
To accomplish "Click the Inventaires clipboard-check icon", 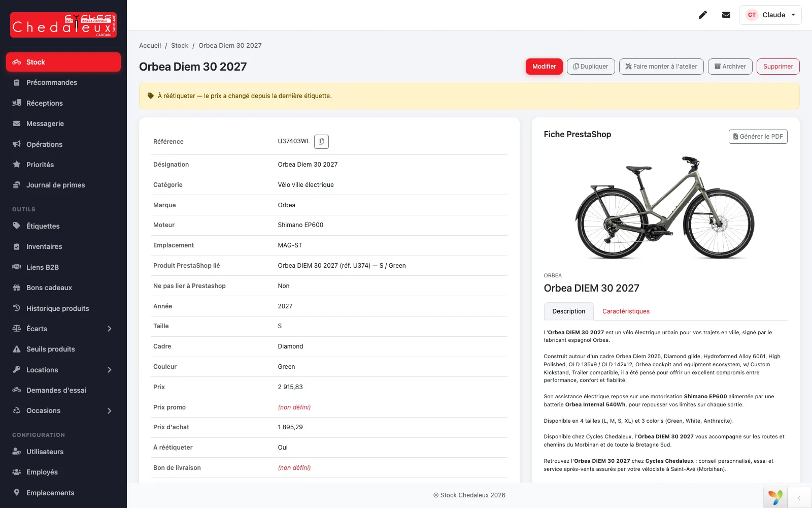I will pos(17,246).
